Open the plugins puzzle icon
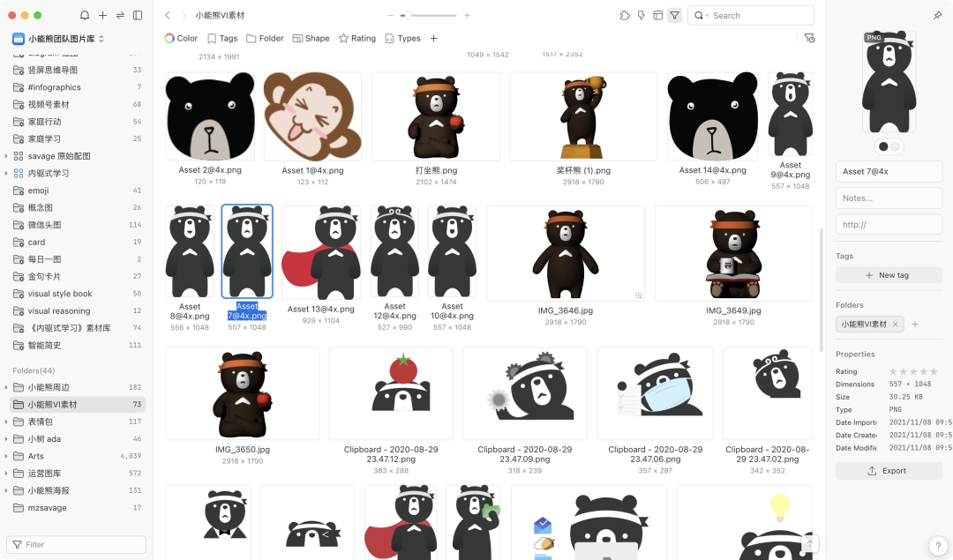 [625, 15]
